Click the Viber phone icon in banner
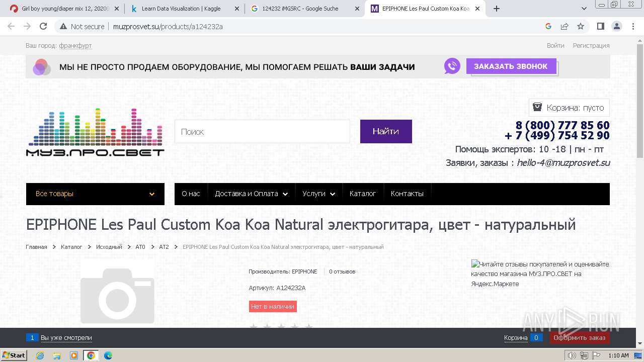 [452, 66]
